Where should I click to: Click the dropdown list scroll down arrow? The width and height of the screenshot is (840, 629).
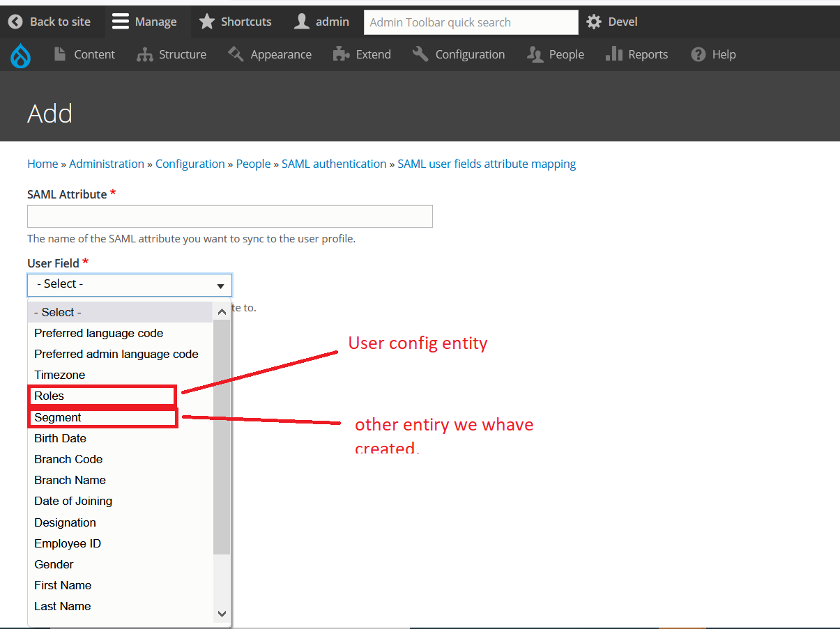tap(222, 614)
